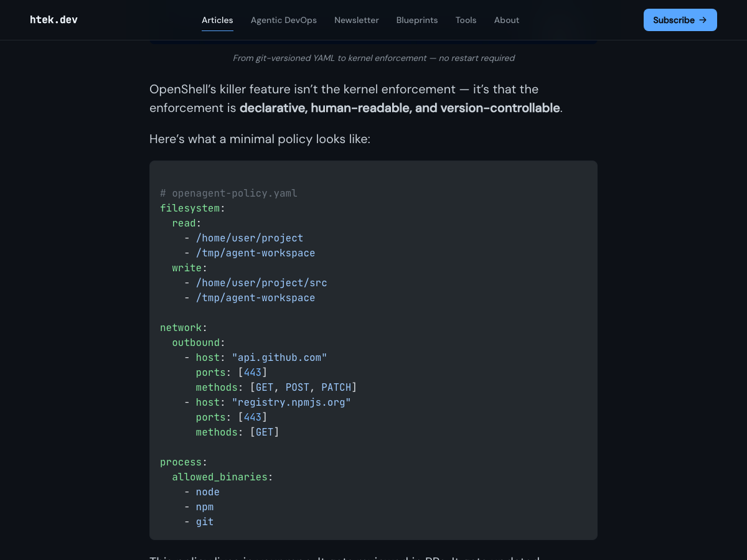Click the openagent-policy.yaml comment line
The height and width of the screenshot is (560, 747).
point(228,193)
